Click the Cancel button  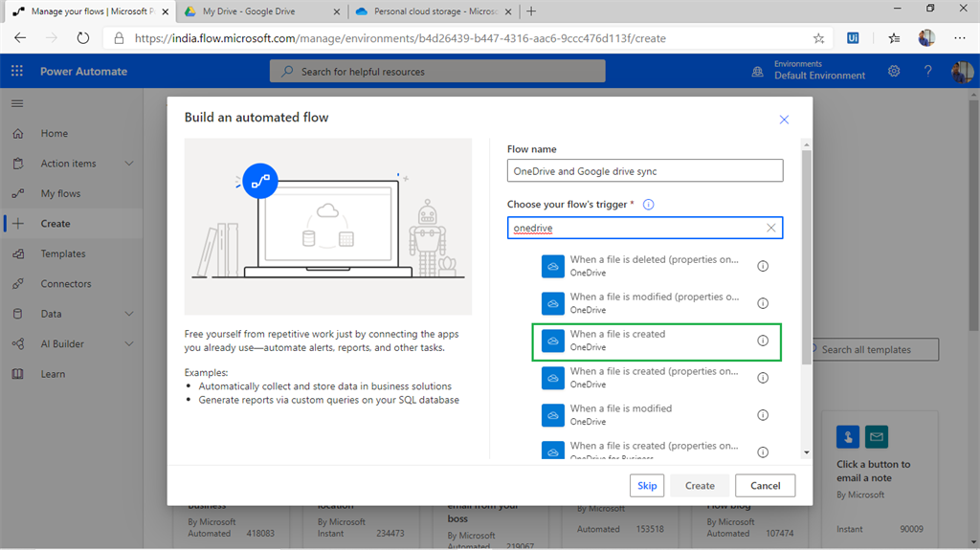tap(765, 486)
